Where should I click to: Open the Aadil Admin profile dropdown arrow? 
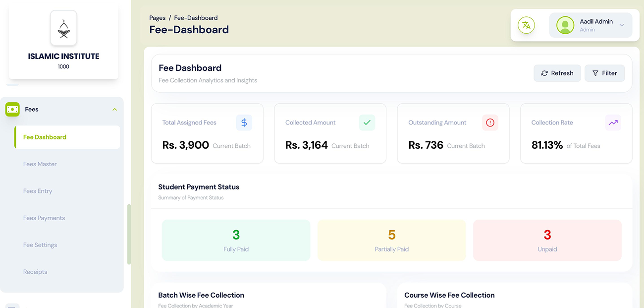[x=622, y=25]
